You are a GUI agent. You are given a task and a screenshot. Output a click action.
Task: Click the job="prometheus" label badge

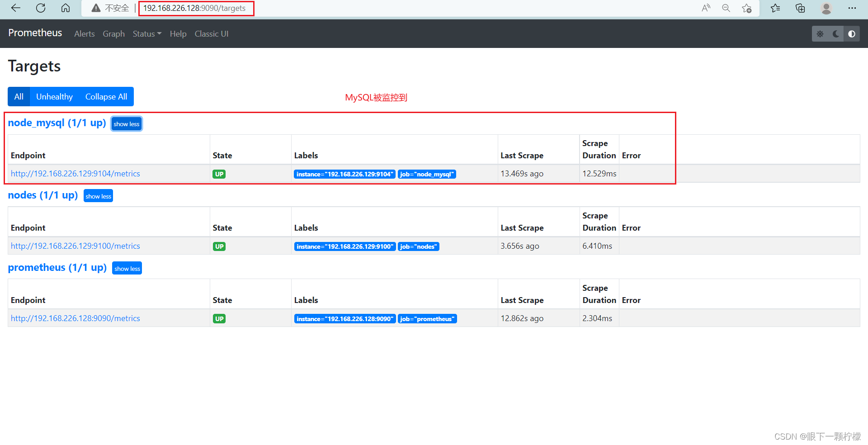click(427, 319)
